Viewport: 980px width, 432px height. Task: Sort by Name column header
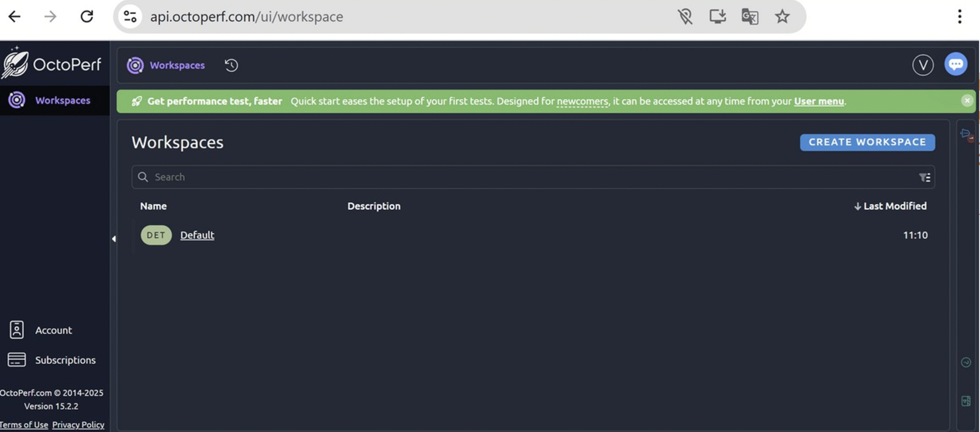[x=153, y=206]
